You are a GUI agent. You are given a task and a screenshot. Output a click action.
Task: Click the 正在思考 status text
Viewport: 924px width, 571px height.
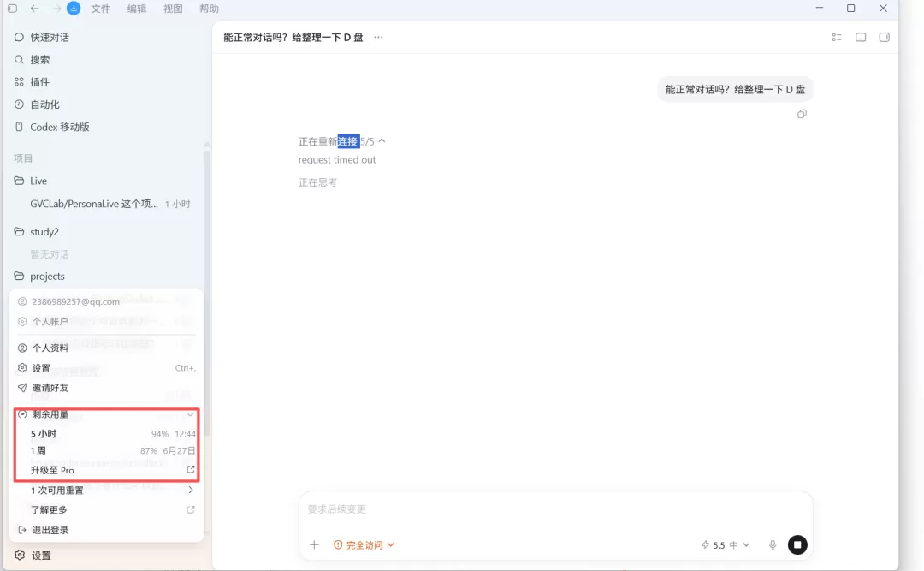point(317,182)
